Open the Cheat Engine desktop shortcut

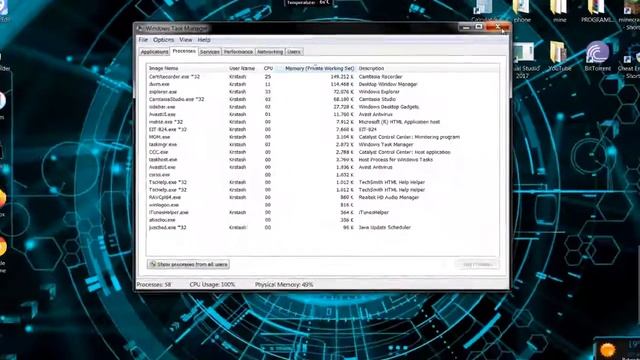pyautogui.click(x=630, y=61)
